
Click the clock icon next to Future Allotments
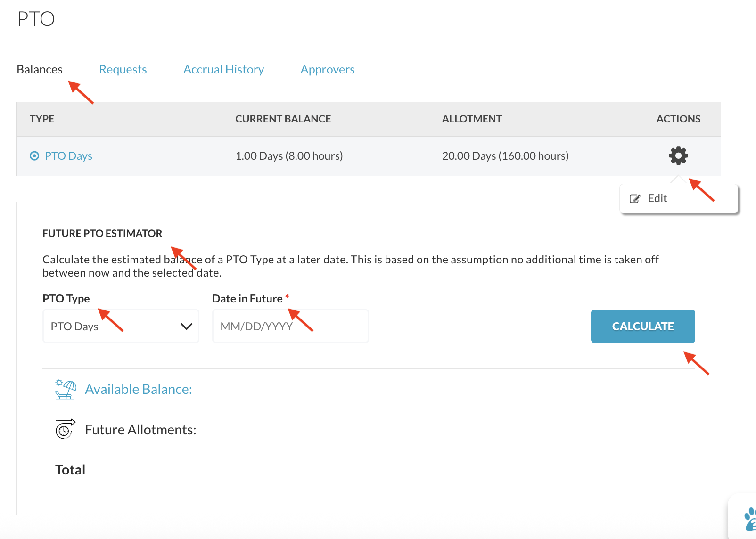point(65,429)
